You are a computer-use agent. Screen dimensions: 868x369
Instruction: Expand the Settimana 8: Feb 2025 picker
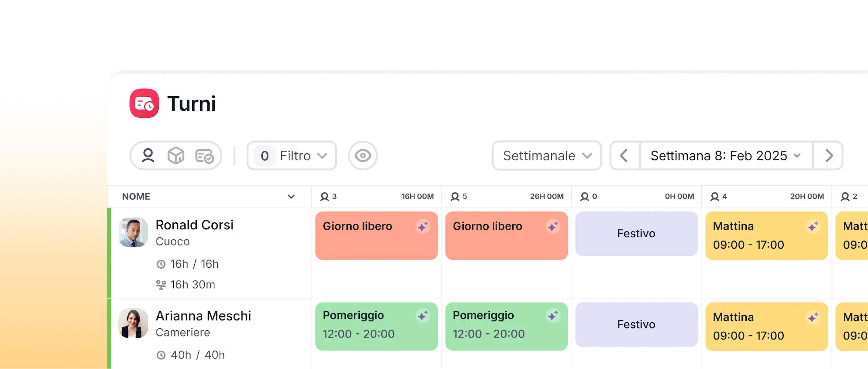[726, 156]
